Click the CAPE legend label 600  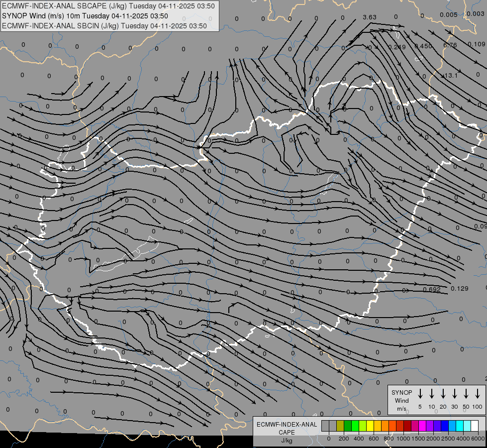pyautogui.click(x=374, y=439)
